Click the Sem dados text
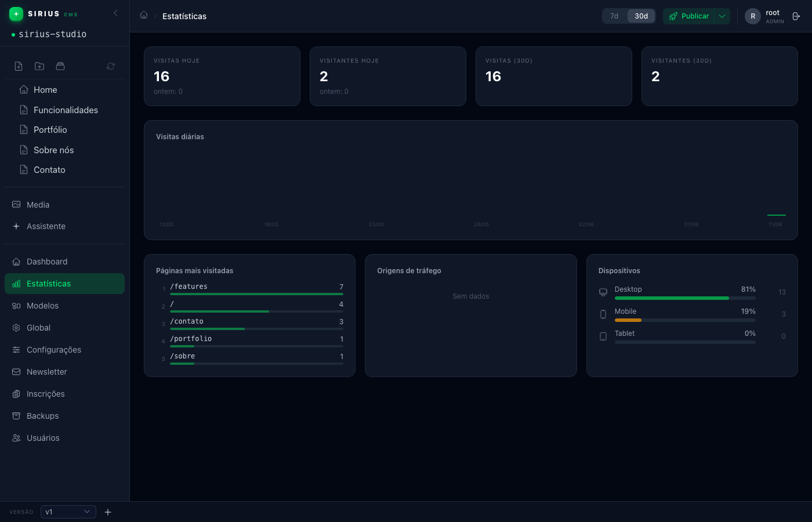The width and height of the screenshot is (812, 522). click(x=471, y=296)
